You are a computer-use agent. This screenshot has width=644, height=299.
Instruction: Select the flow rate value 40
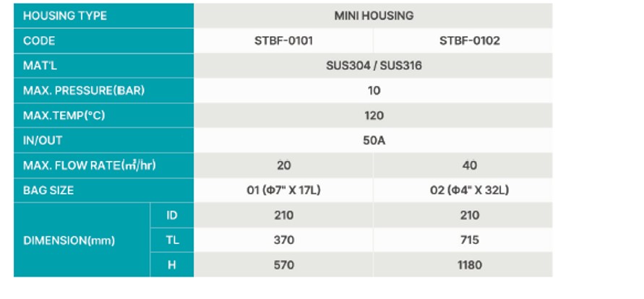[469, 165]
